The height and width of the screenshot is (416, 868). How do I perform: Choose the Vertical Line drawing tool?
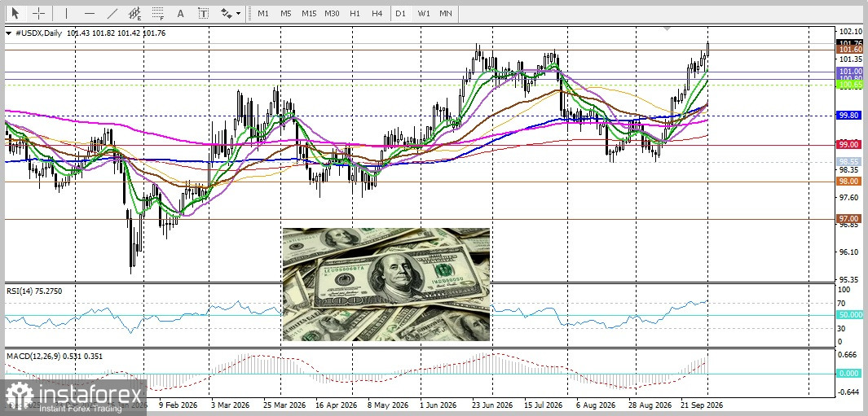pos(67,13)
